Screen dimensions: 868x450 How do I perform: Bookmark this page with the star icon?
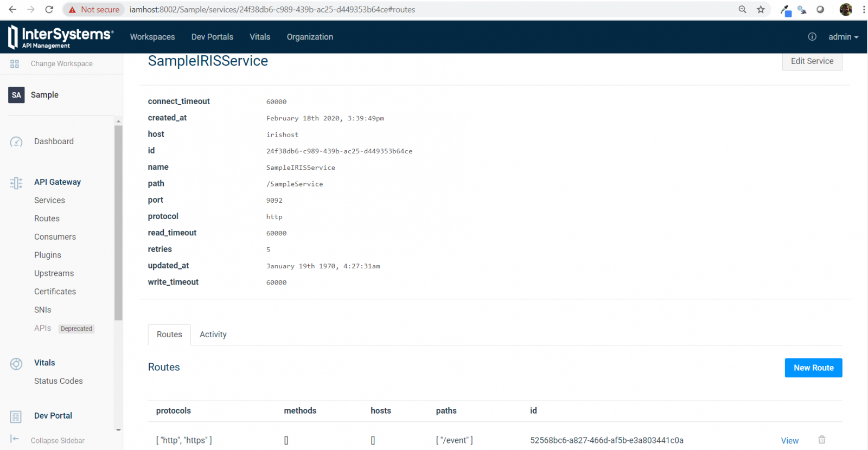click(761, 9)
